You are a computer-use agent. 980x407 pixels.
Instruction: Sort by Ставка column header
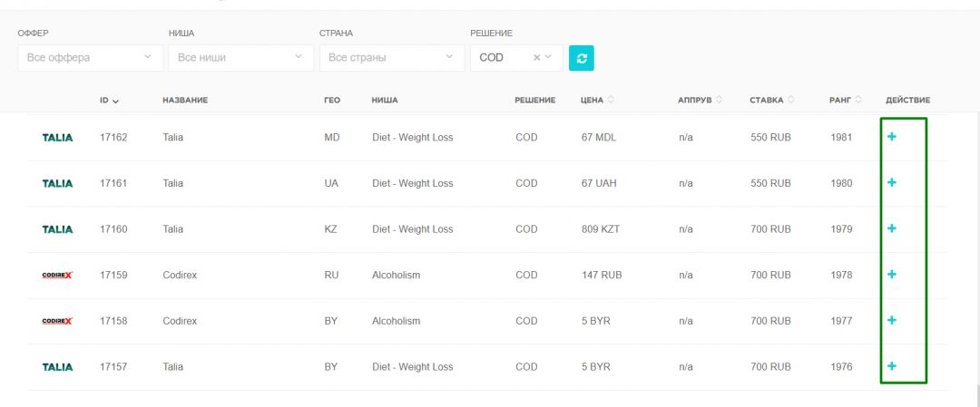click(x=772, y=100)
